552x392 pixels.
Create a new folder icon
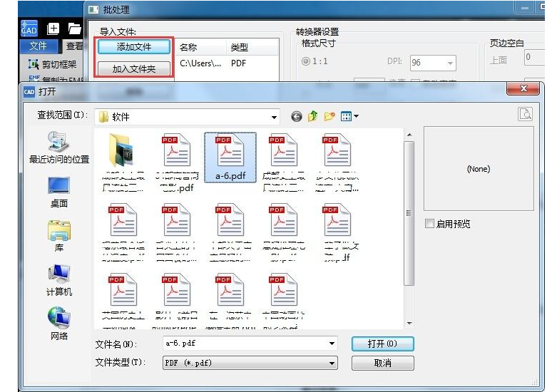pos(329,117)
